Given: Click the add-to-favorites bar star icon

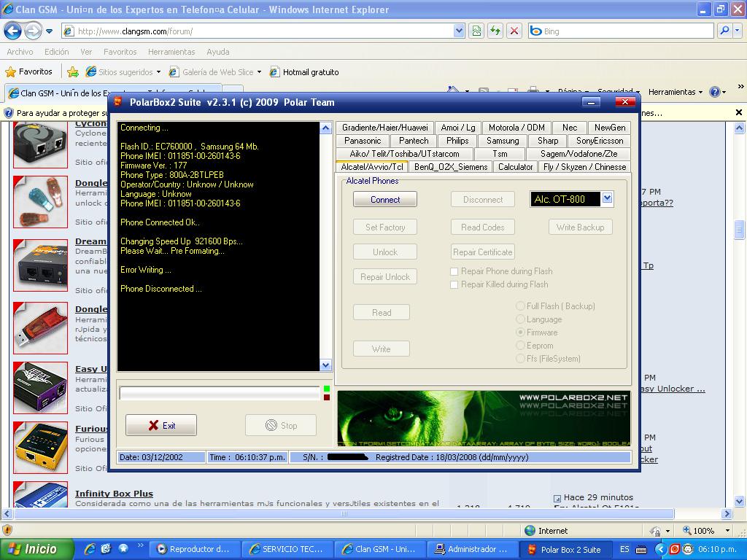Looking at the screenshot, I should pyautogui.click(x=73, y=72).
